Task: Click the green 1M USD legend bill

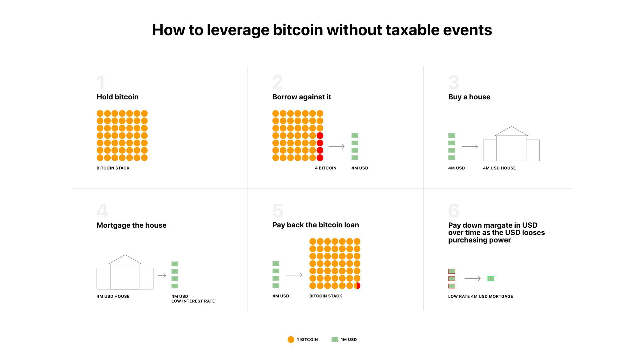Action: coord(335,339)
